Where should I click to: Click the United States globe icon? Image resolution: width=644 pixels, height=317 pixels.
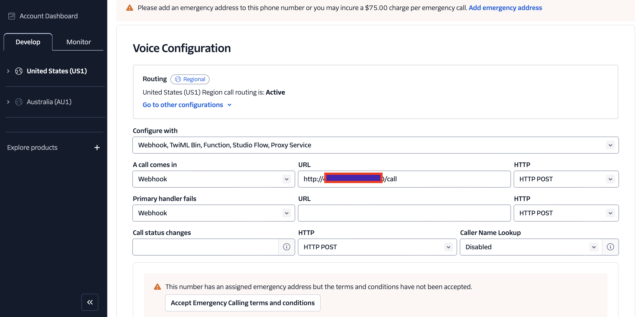tap(19, 71)
